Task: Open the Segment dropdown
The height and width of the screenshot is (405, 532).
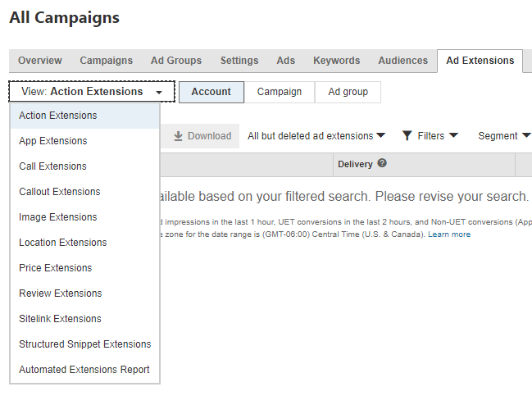Action: coord(504,136)
